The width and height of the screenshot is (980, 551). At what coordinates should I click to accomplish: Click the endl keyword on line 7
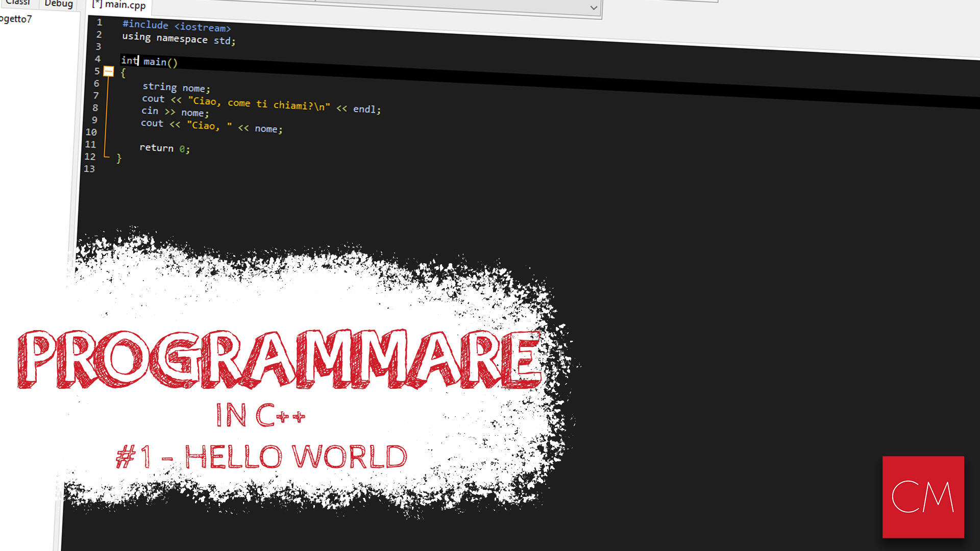pos(364,109)
